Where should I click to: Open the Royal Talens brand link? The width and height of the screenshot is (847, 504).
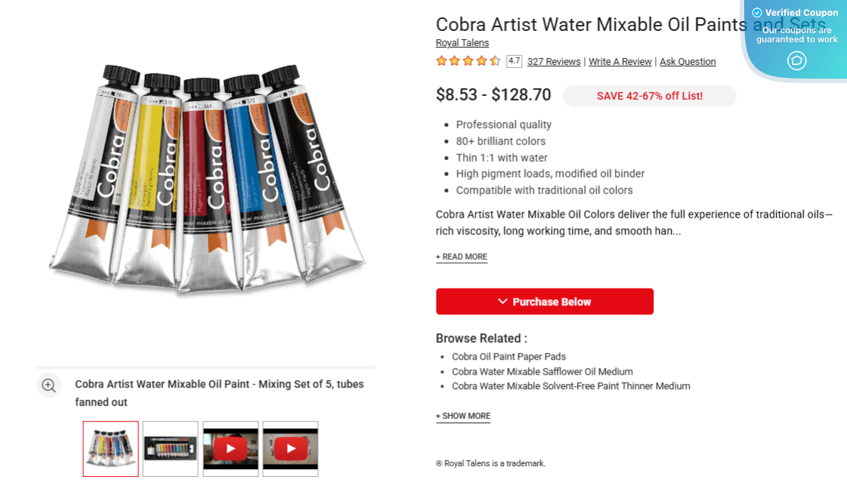(462, 43)
